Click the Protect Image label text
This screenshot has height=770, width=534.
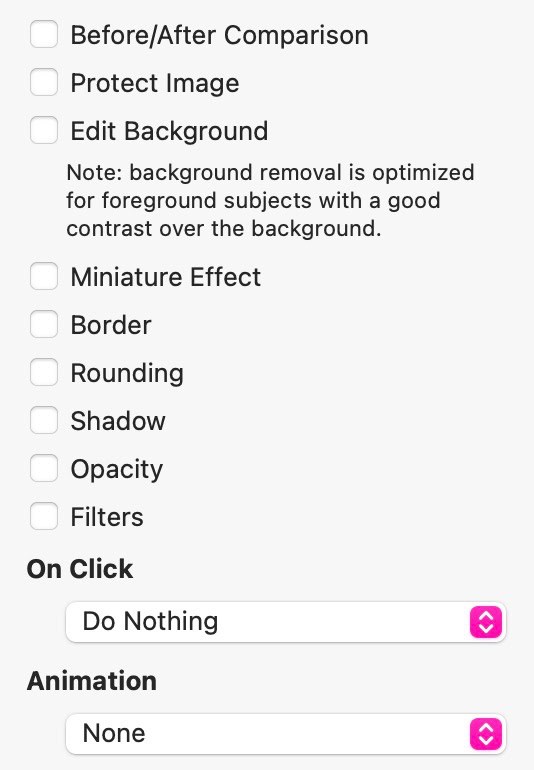tap(155, 83)
